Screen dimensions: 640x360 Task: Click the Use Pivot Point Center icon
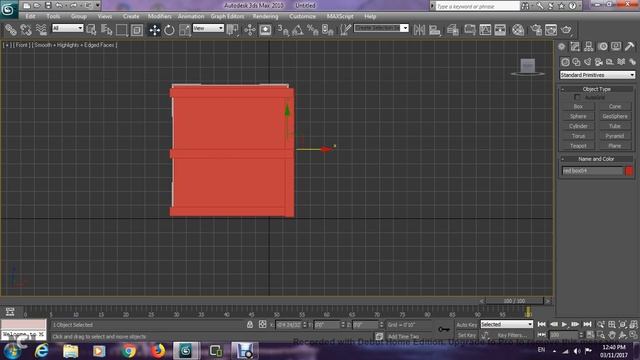pos(233,30)
